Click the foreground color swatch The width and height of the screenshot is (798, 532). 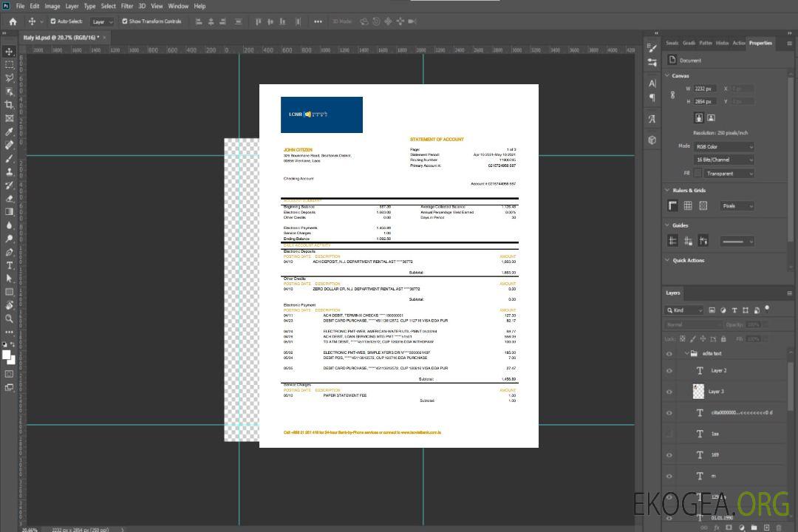click(x=7, y=355)
